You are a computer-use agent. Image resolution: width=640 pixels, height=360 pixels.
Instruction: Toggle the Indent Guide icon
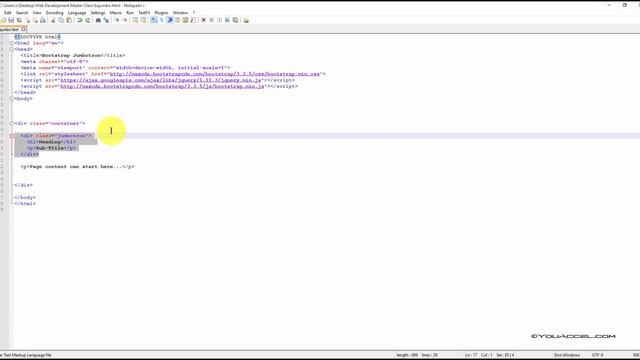point(169,20)
